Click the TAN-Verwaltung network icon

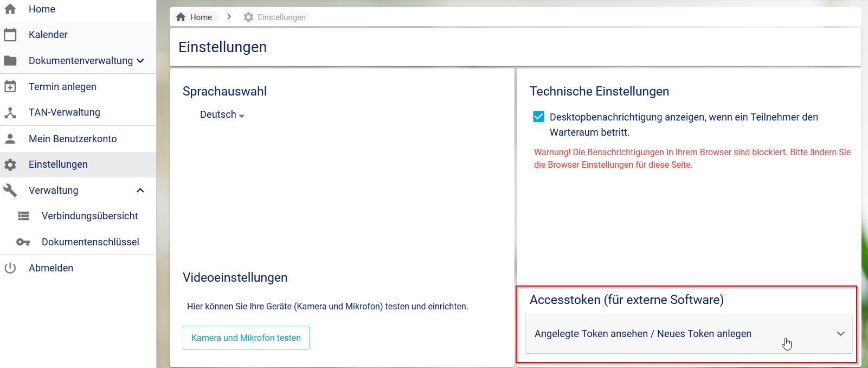tap(10, 113)
